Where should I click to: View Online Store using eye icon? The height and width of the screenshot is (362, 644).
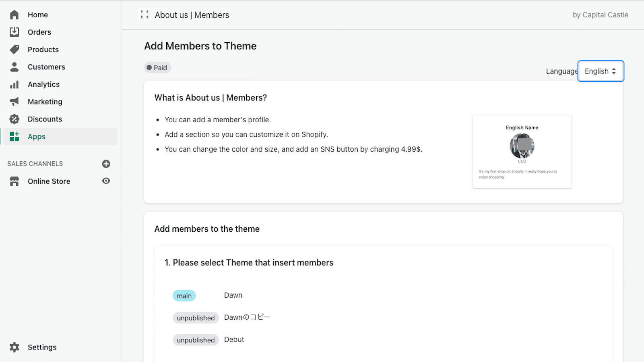pyautogui.click(x=106, y=181)
